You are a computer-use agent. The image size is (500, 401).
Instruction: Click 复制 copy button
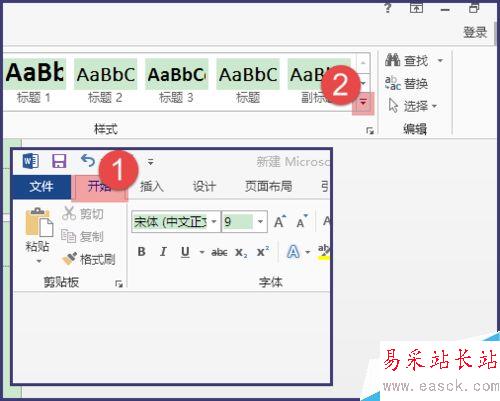pos(82,237)
